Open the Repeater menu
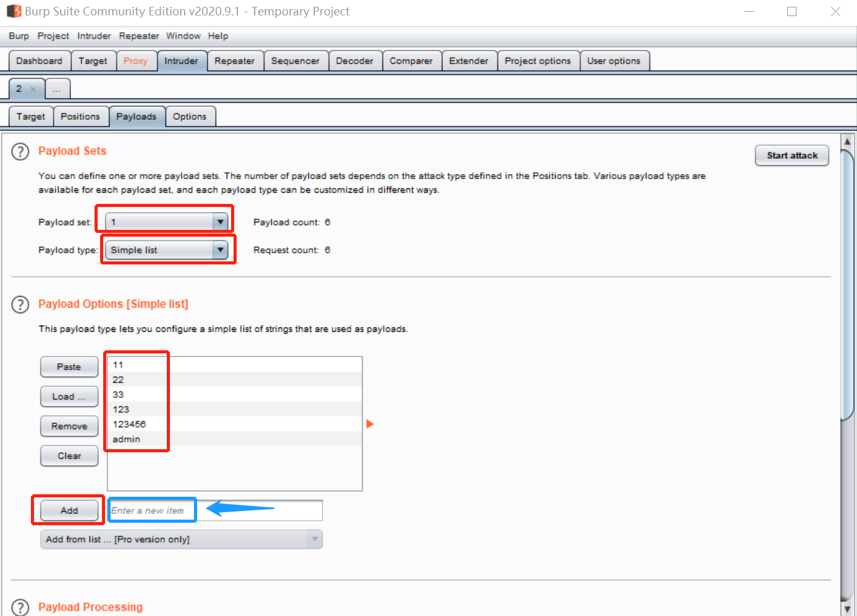 [x=139, y=36]
